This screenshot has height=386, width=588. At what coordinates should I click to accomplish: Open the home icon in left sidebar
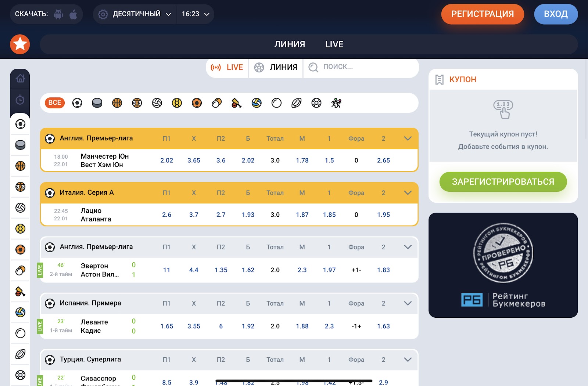pos(20,78)
